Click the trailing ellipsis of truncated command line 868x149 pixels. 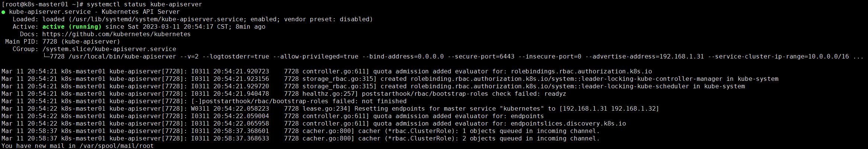tap(858, 57)
